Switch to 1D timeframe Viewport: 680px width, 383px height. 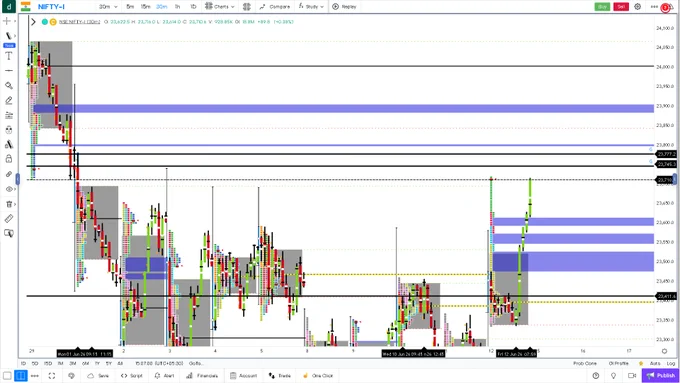193,7
